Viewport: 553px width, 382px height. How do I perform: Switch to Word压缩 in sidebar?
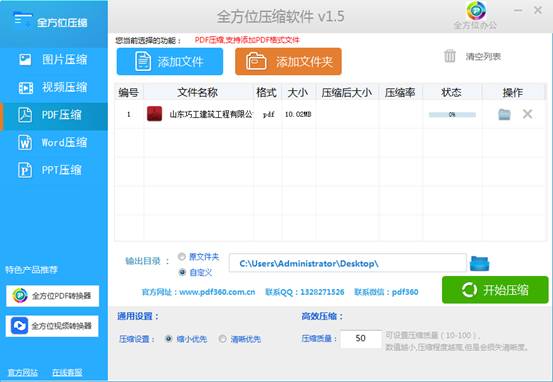pyautogui.click(x=54, y=143)
